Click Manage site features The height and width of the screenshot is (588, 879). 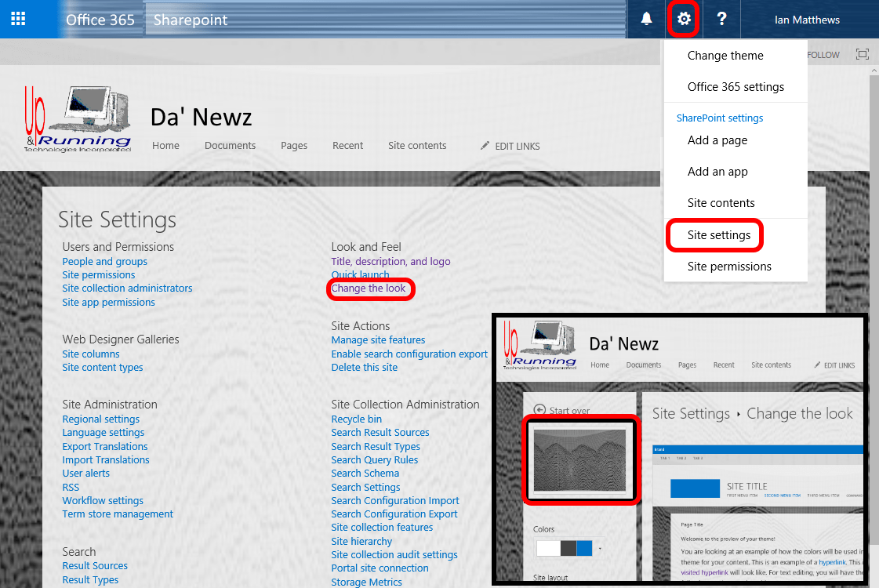click(x=378, y=339)
